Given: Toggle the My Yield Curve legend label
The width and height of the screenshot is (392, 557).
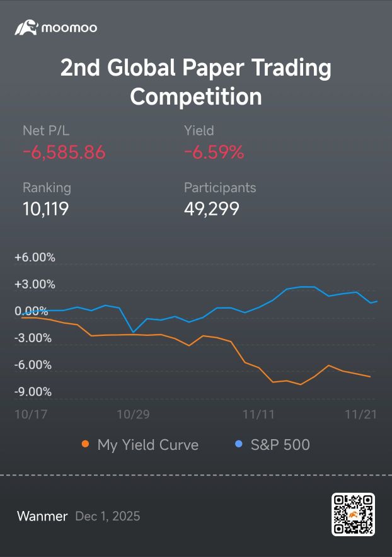Looking at the screenshot, I should pos(148,445).
